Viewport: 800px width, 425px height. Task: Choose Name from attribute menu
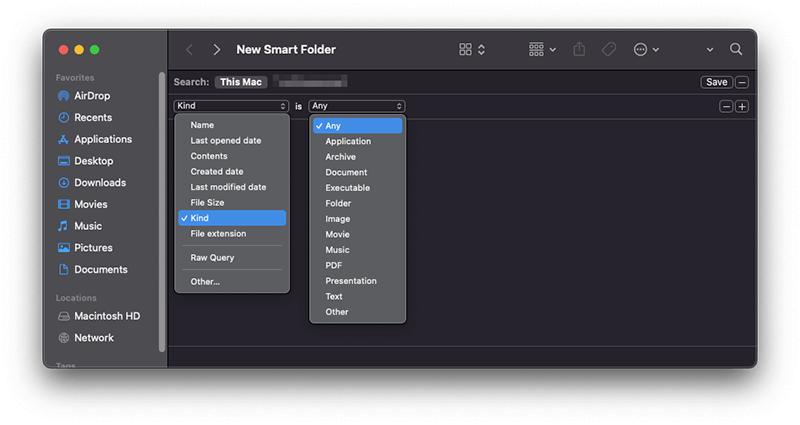232,125
